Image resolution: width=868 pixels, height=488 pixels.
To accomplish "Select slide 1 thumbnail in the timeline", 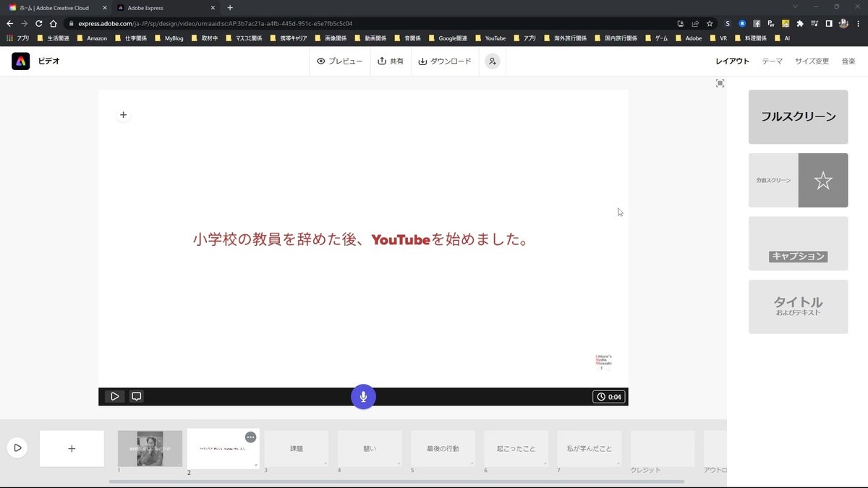I will pos(150,449).
